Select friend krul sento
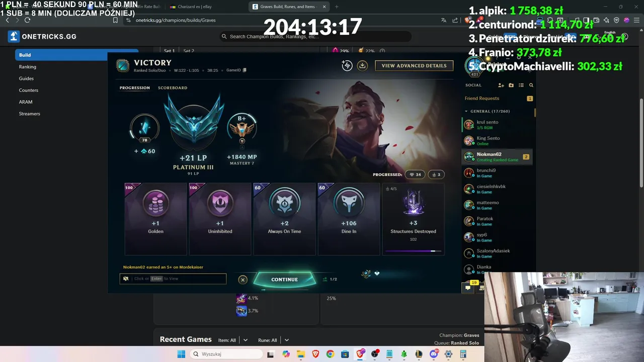 pos(498,125)
